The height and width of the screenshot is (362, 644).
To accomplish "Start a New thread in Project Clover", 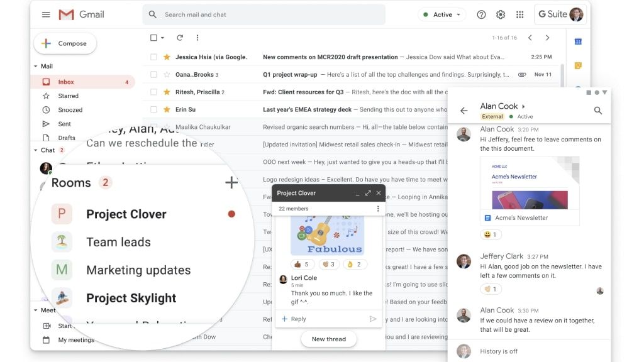I will [328, 339].
